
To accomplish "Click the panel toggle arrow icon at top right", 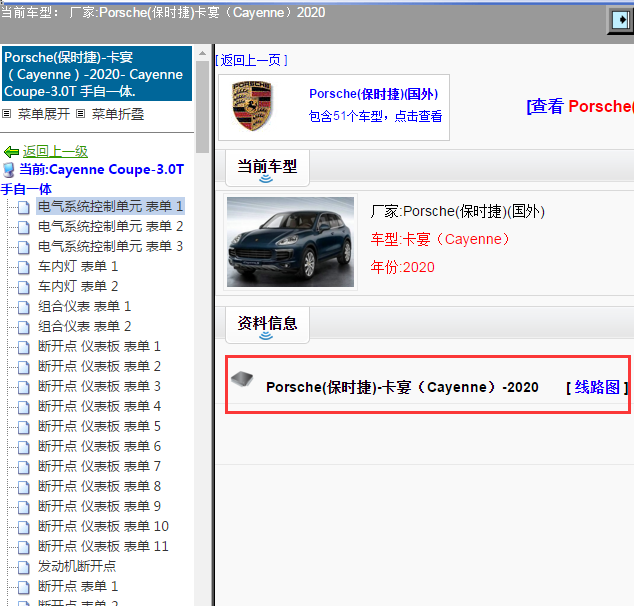I will tap(621, 19).
